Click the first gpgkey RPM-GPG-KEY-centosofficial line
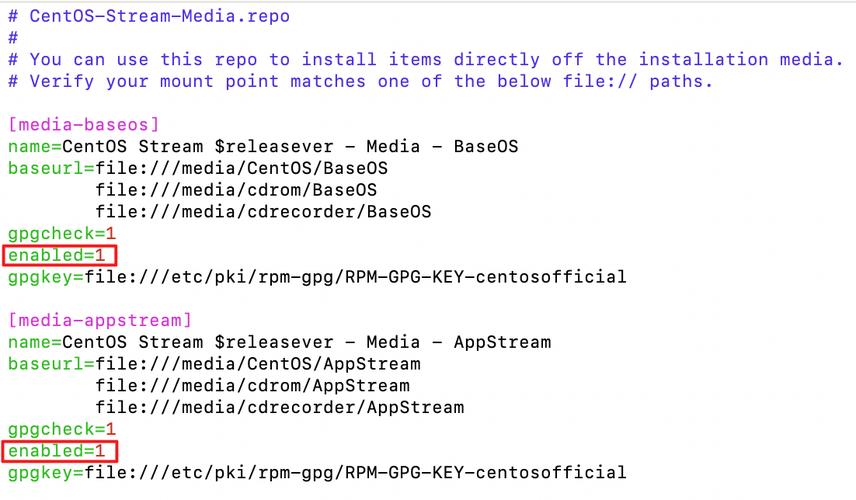856x500 pixels. (317, 277)
